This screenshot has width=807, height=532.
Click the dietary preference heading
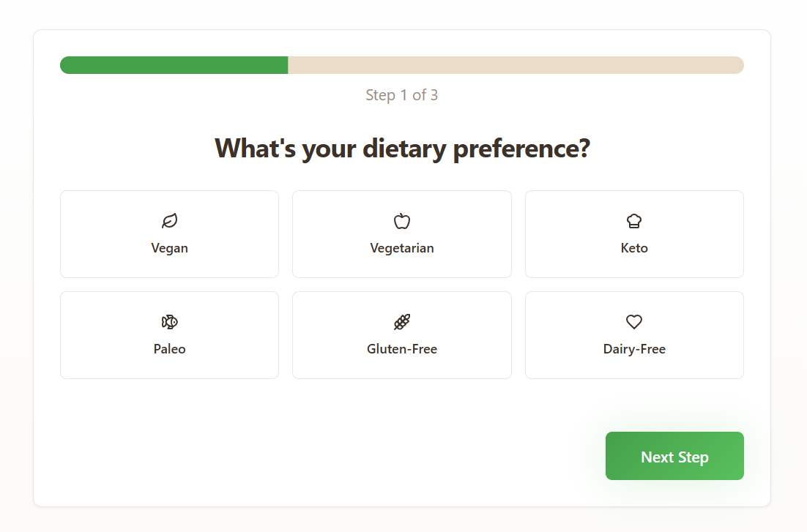pyautogui.click(x=402, y=149)
